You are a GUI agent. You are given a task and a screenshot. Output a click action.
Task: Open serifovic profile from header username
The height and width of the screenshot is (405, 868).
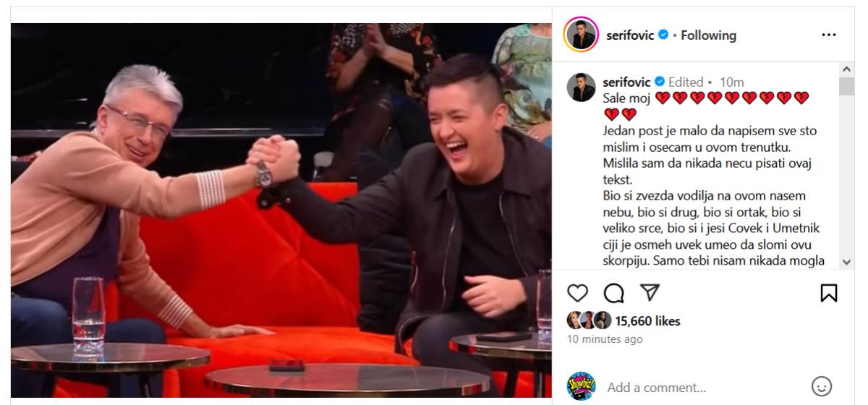pos(629,35)
